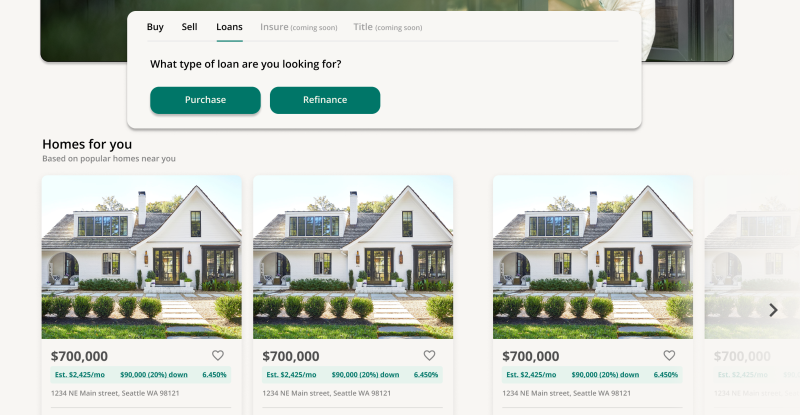
Task: Click the first home's $700,000 price
Action: [80, 356]
